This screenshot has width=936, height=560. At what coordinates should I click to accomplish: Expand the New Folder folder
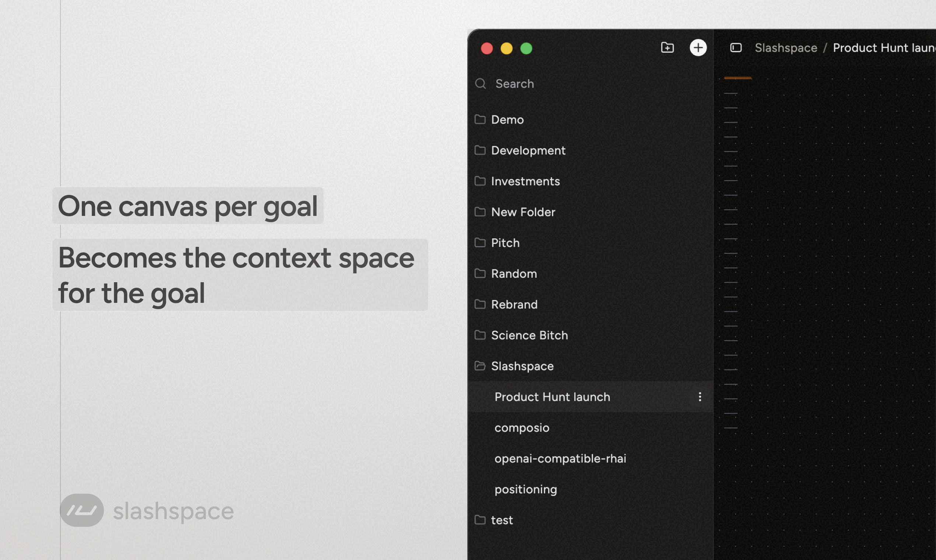pyautogui.click(x=590, y=212)
